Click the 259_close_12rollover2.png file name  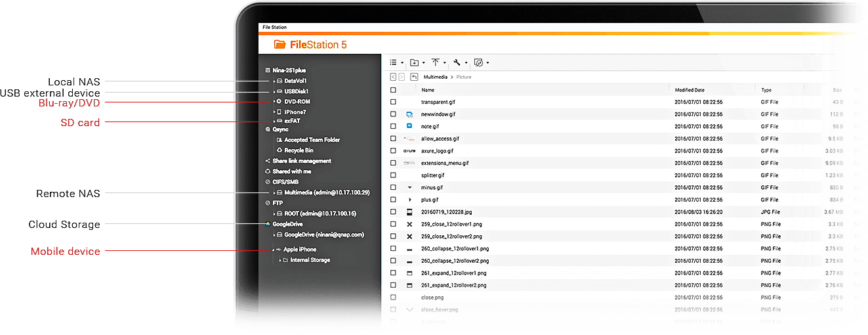(451, 236)
